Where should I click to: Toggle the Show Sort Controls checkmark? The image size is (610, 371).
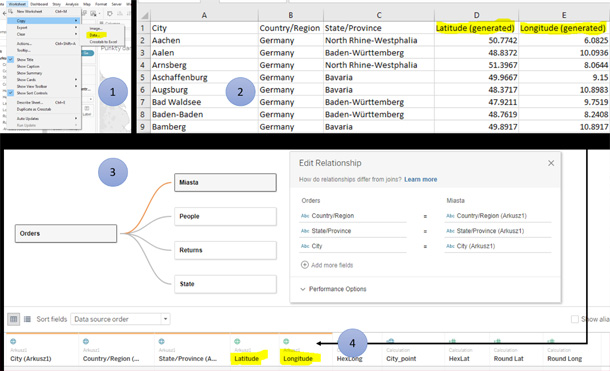[11, 93]
